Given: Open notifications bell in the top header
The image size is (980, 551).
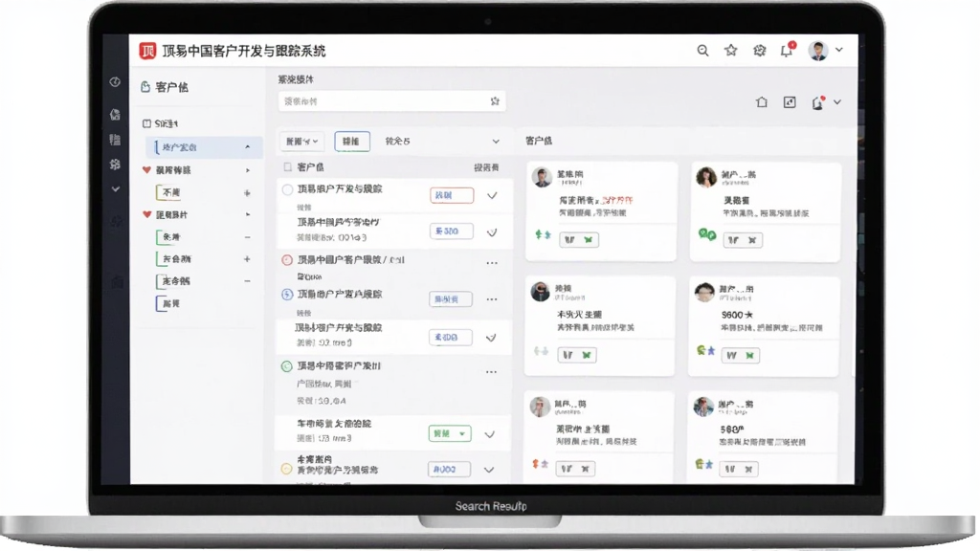Looking at the screenshot, I should coord(787,51).
